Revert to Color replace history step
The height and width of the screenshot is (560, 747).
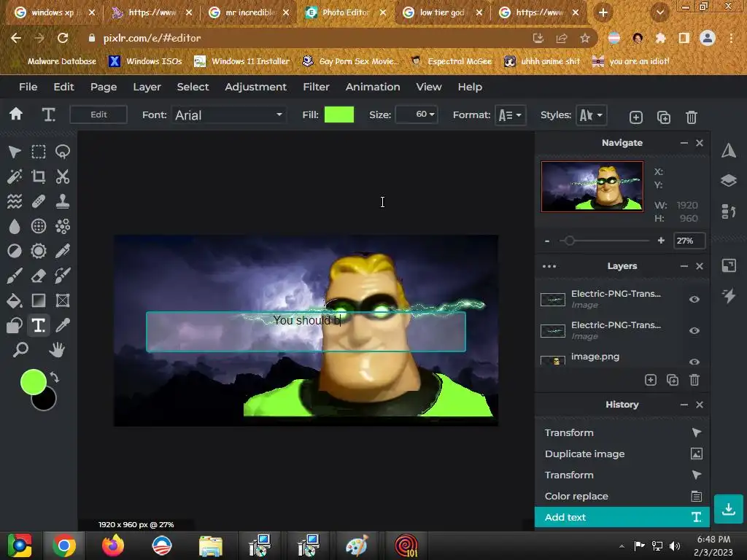click(622, 496)
